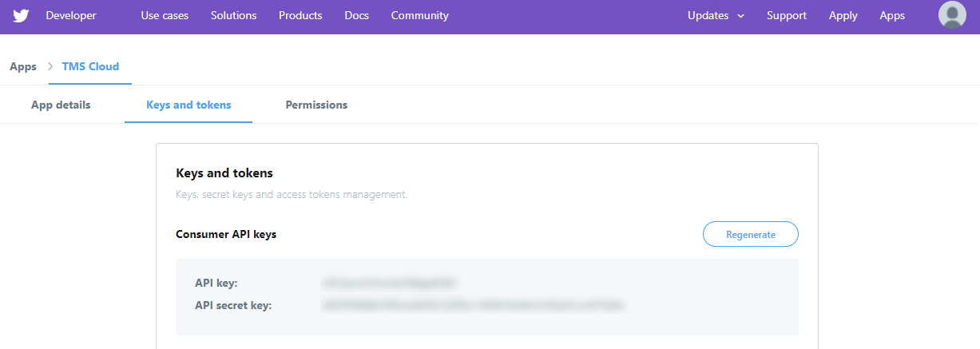Regenerate the consumer API keys

click(751, 235)
